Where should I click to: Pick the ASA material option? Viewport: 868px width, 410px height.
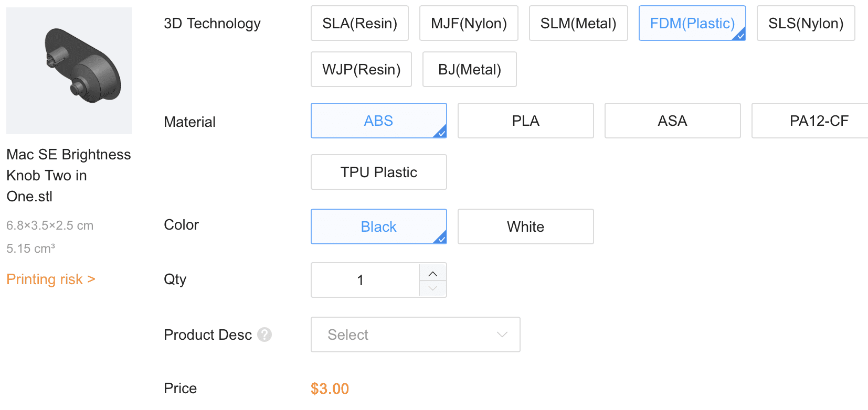point(672,121)
